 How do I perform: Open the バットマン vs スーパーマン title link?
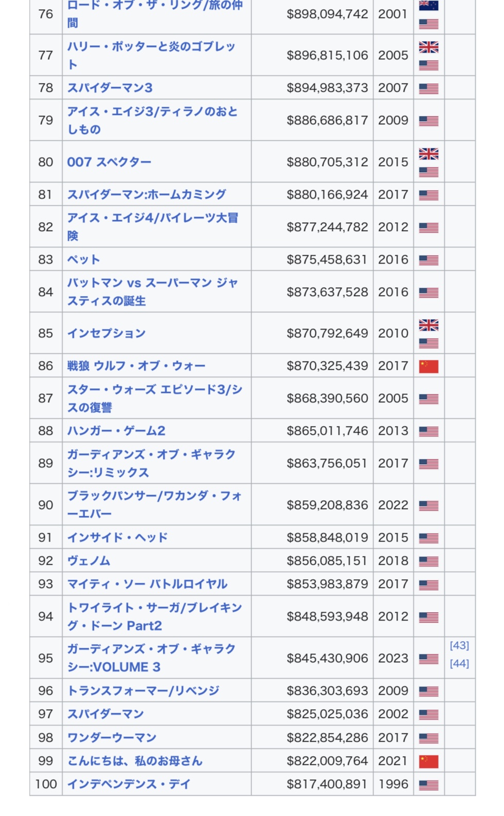click(x=152, y=283)
